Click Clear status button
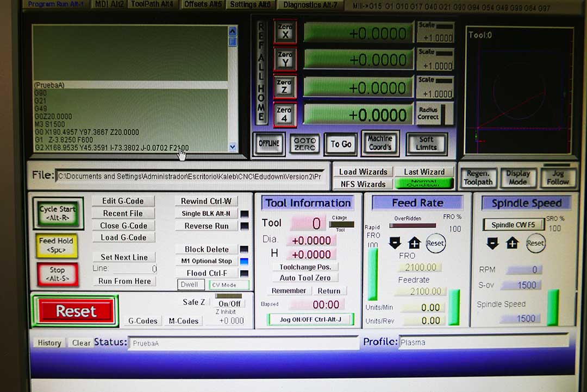Screen dimensions: 587x392 tap(81, 343)
